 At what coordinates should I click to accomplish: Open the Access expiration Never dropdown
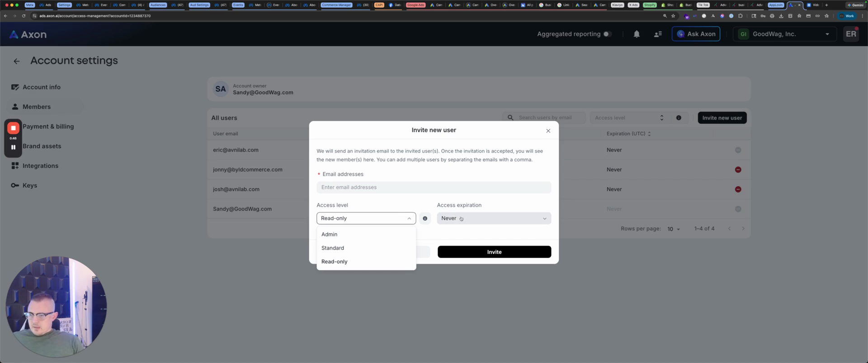(x=494, y=219)
